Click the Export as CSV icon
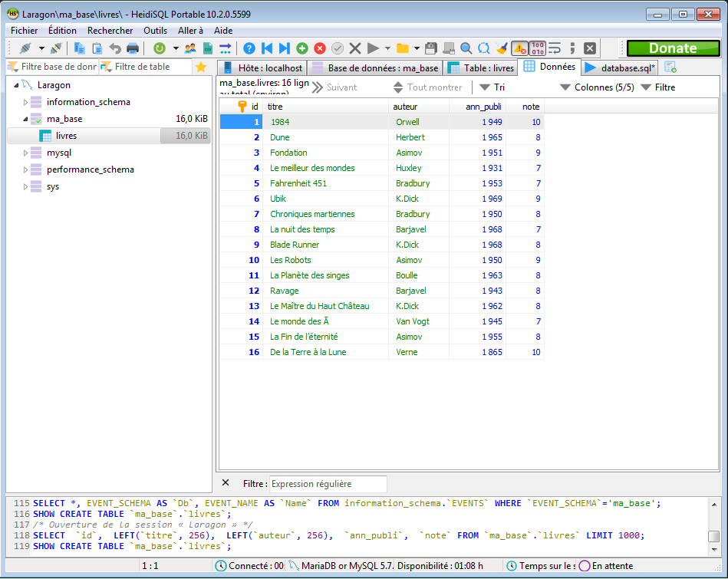The height and width of the screenshot is (579, 728). click(208, 48)
